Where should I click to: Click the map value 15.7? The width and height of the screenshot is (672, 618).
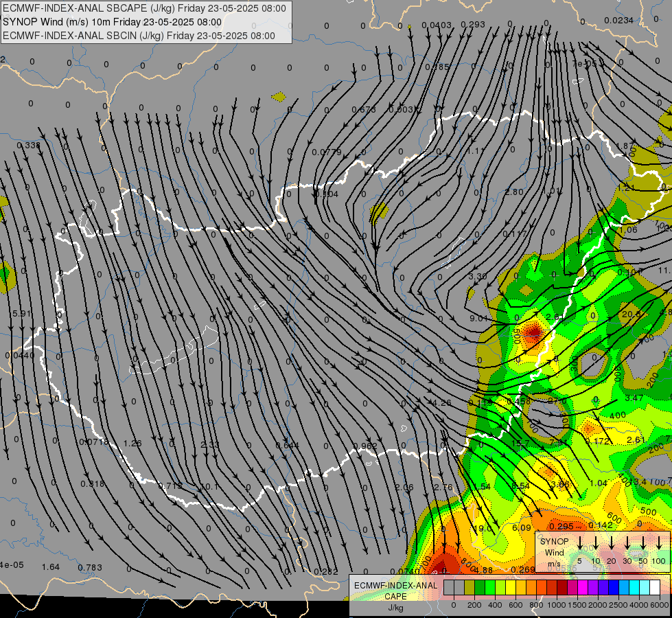pyautogui.click(x=520, y=444)
